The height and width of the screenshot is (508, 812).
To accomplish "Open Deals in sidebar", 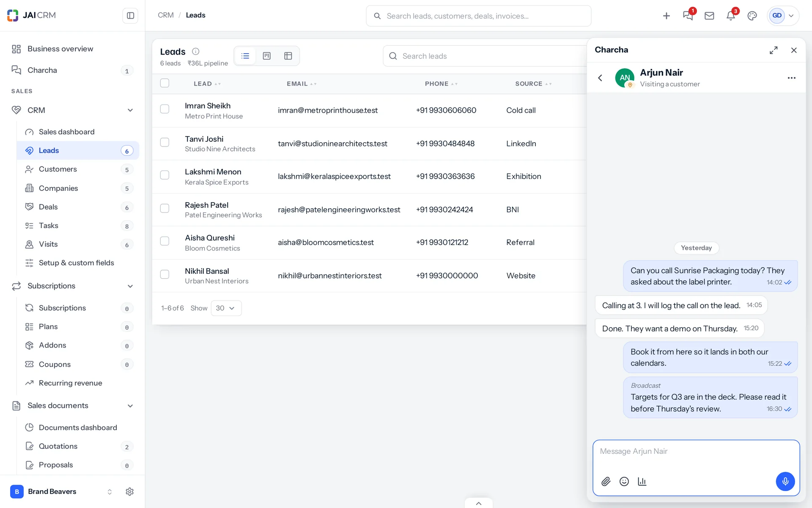I will (78, 207).
